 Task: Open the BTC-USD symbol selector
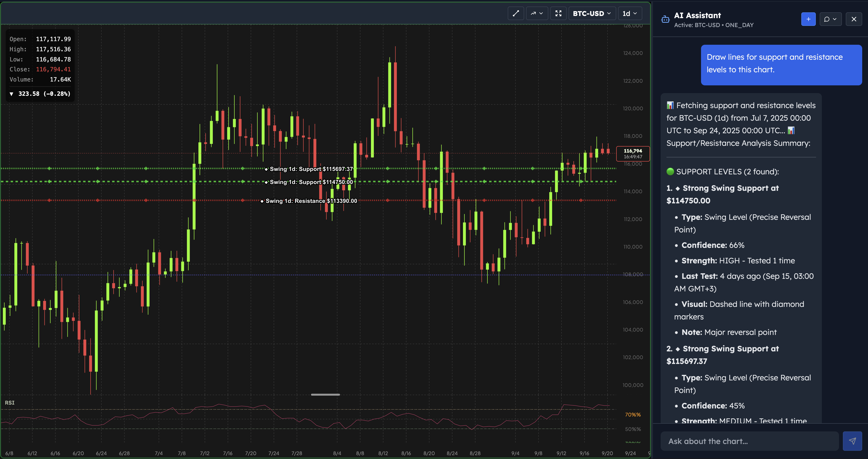pyautogui.click(x=592, y=14)
